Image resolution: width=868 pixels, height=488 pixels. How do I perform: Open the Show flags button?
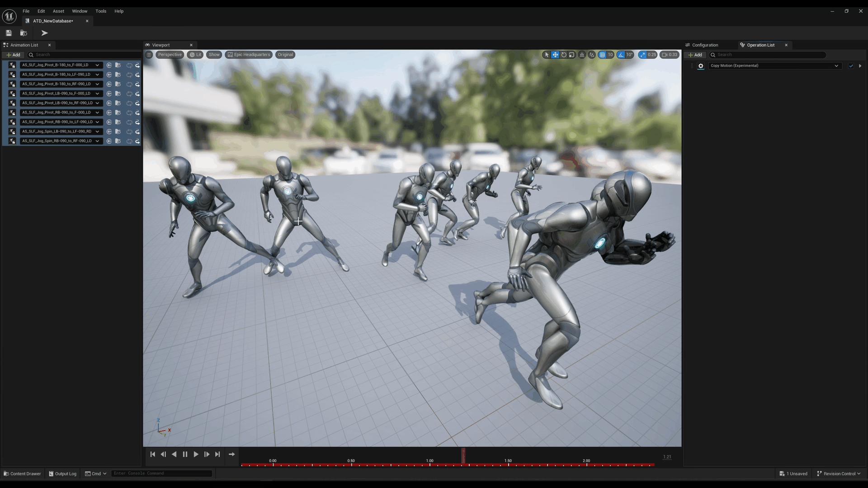tap(214, 55)
